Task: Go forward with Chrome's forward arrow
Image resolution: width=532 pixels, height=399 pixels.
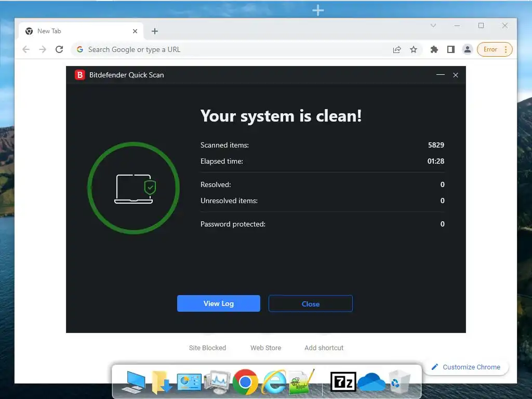Action: click(43, 49)
